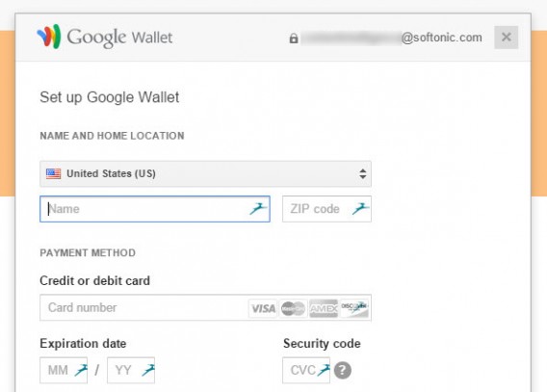This screenshot has height=392, width=547.
Task: Click the VISA card logo
Action: (x=263, y=308)
